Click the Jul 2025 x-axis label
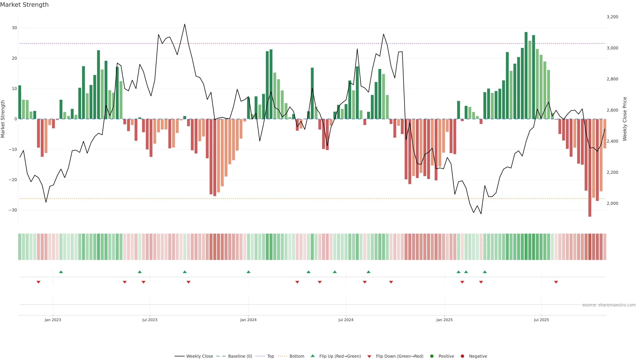 [541, 320]
